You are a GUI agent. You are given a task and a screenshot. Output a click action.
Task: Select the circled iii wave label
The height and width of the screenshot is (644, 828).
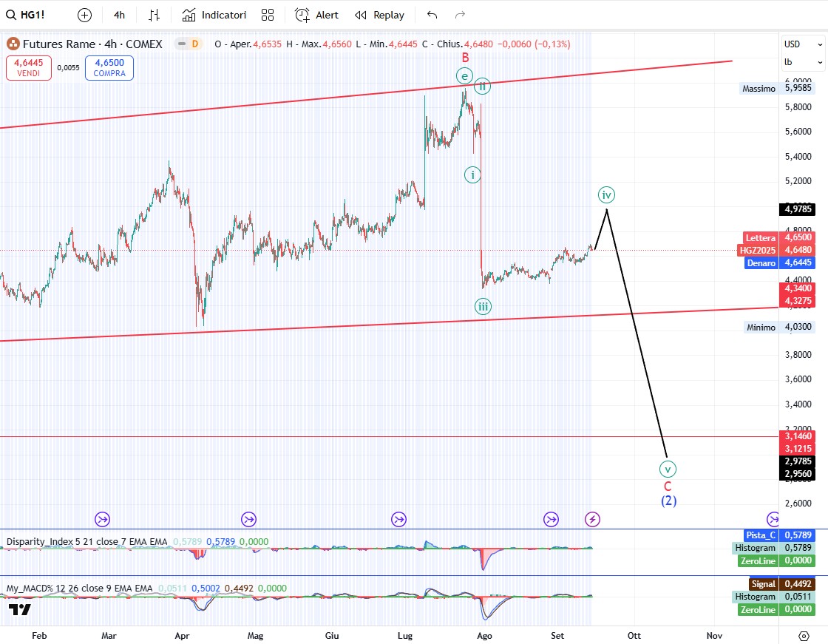point(483,306)
